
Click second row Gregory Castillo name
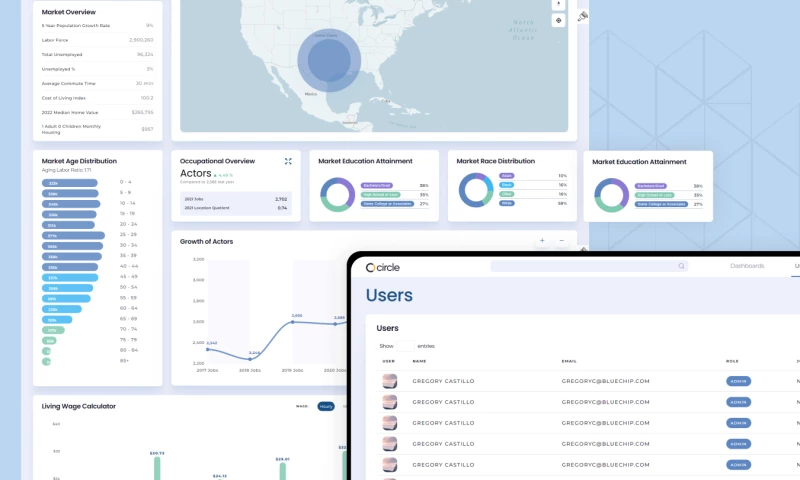tap(443, 402)
